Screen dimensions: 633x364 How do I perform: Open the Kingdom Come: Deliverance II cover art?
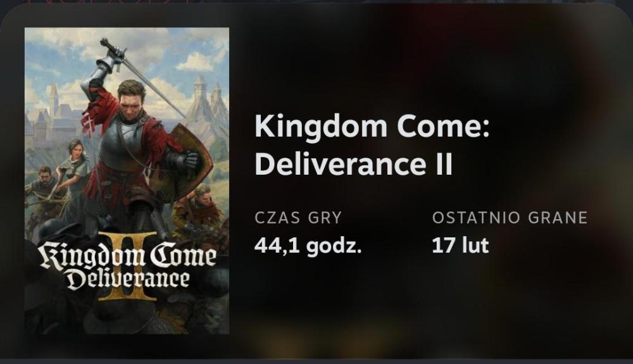pos(127,180)
